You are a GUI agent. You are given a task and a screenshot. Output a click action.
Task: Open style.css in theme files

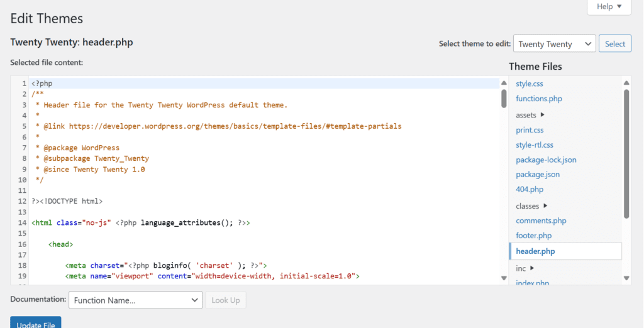coord(530,84)
